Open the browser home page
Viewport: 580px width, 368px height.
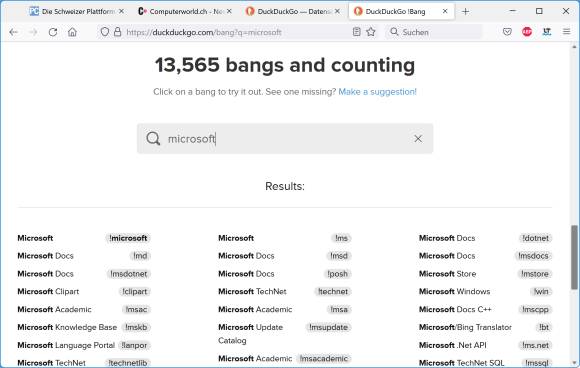click(72, 32)
